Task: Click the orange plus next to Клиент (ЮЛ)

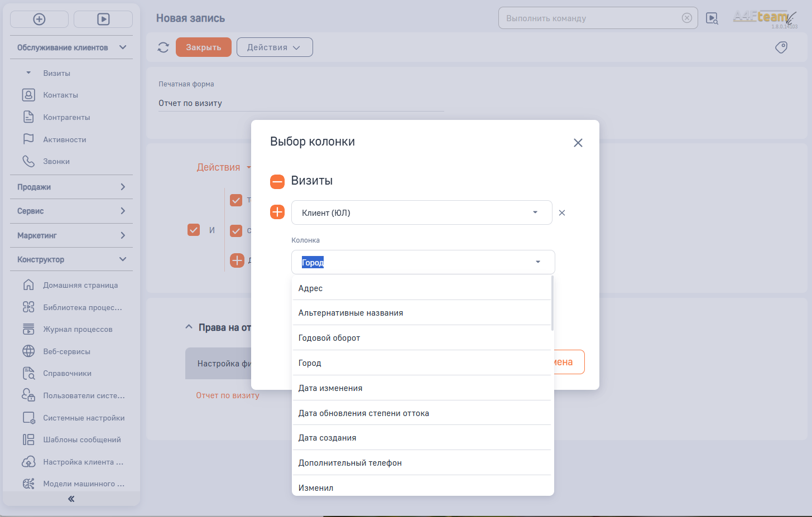Action: (277, 212)
